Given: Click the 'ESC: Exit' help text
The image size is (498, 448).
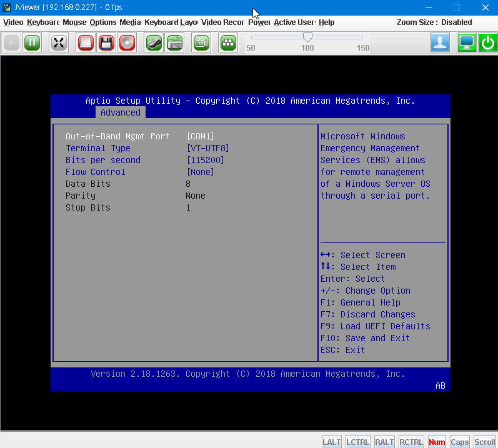Looking at the screenshot, I should [x=342, y=350].
